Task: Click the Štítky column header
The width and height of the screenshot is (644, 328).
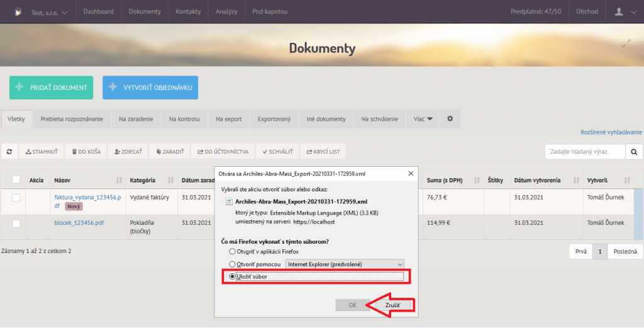Action: point(496,180)
